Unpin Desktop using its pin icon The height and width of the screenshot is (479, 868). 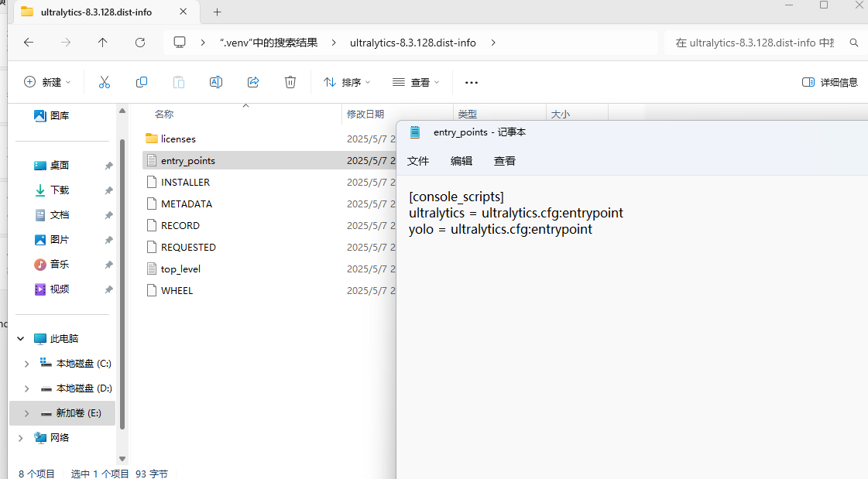(x=108, y=166)
